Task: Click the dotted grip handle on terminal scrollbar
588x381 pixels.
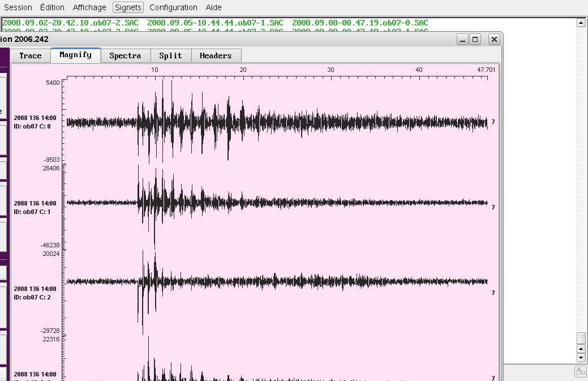Action: (581, 338)
